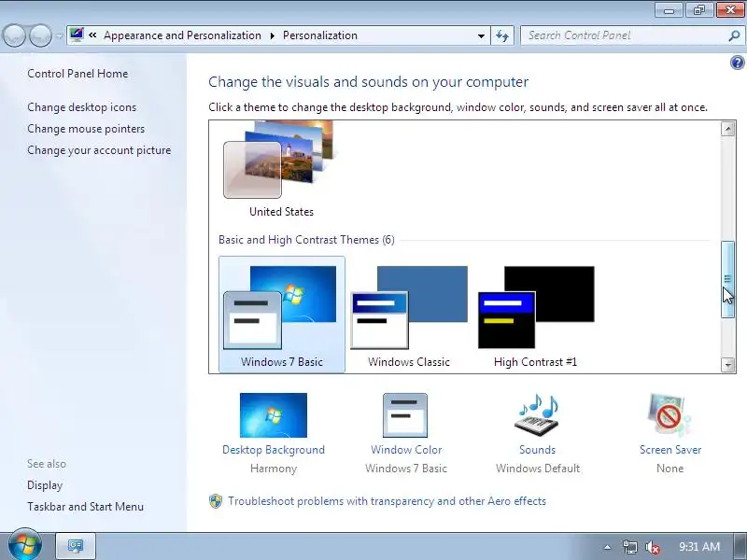Open the address bar history dropdown
747x560 pixels.
481,35
